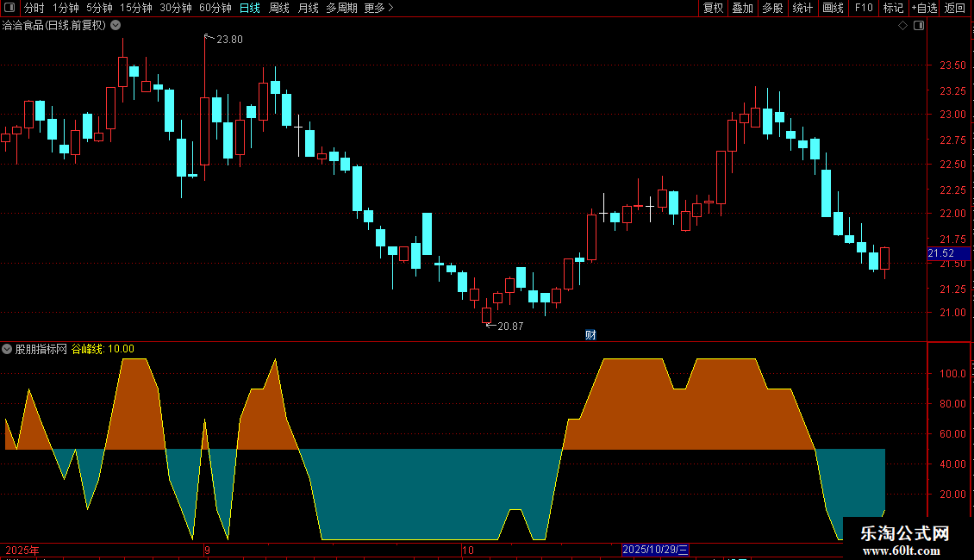974x560 pixels.
Task: Open dropdown beside 洽洽食品 title
Action: (116, 26)
